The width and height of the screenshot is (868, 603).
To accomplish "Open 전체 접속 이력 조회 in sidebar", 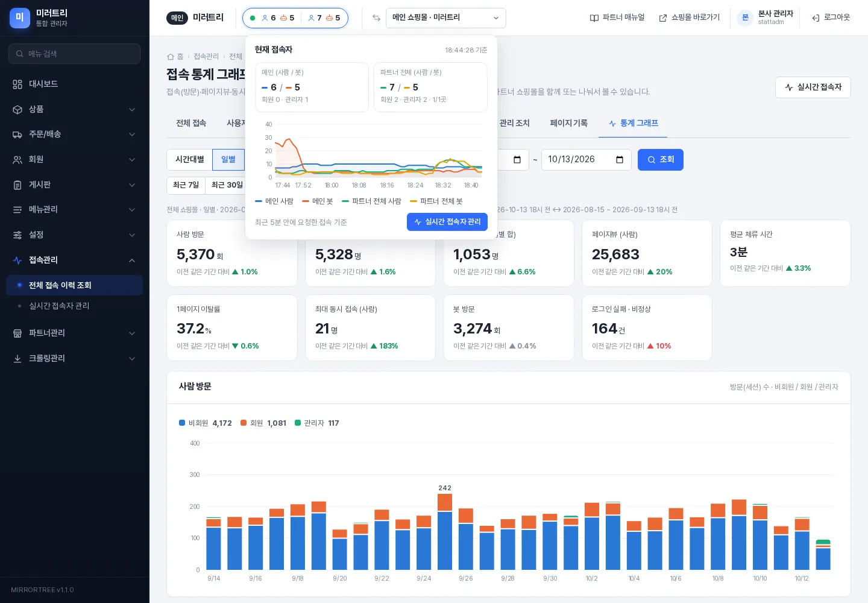I will coord(74,285).
